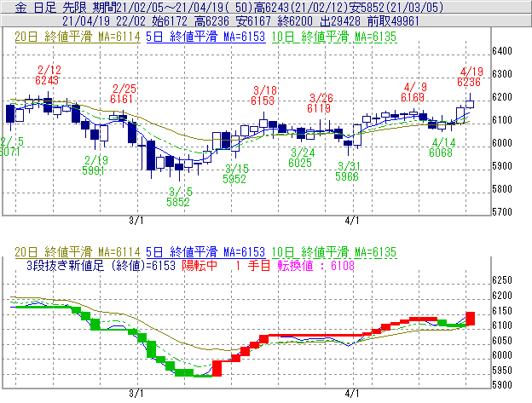The image size is (532, 403).
Task: Select 20日 終値平滑 MA=6114 legend in bottom chart
Action: click(78, 252)
